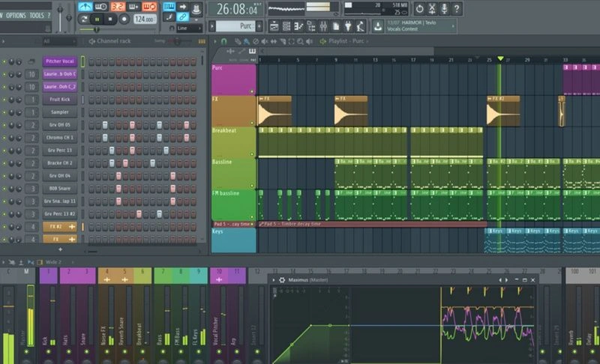
Task: Toggle the Playlist magnet snap icon
Action: pos(223,41)
